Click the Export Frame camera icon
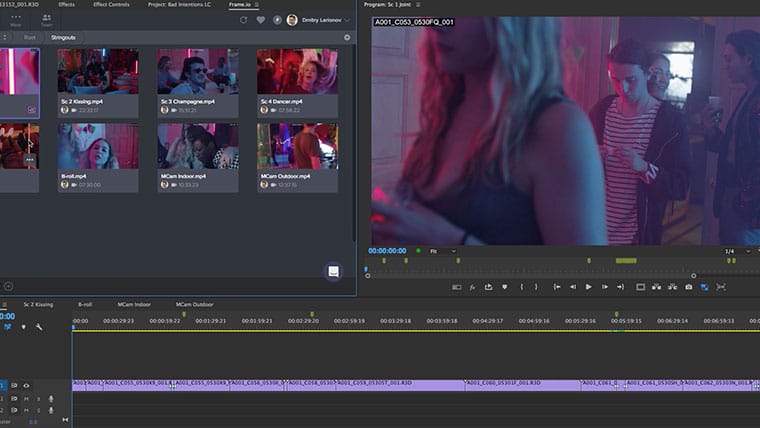Screen dimensions: 760x428 pos(688,287)
